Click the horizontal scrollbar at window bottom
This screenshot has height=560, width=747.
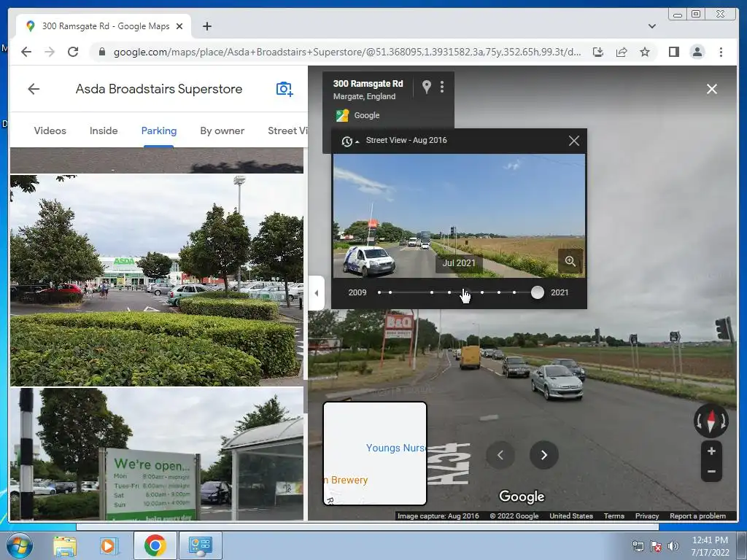coord(368,526)
